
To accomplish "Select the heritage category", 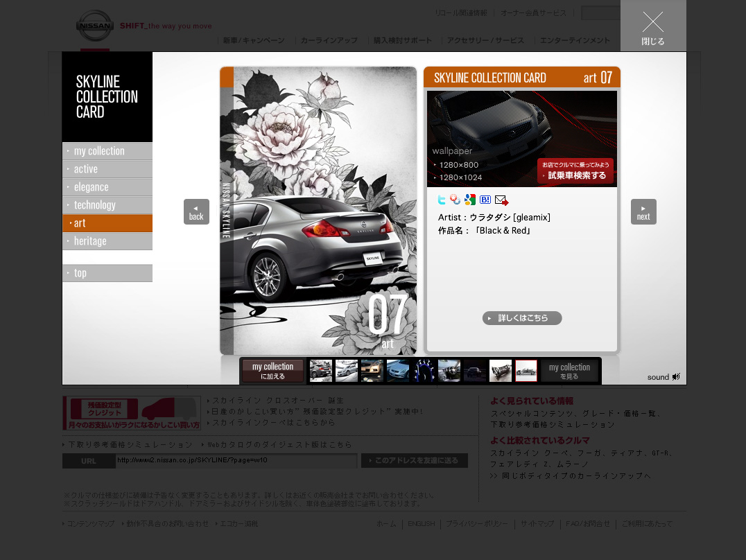I will (107, 241).
